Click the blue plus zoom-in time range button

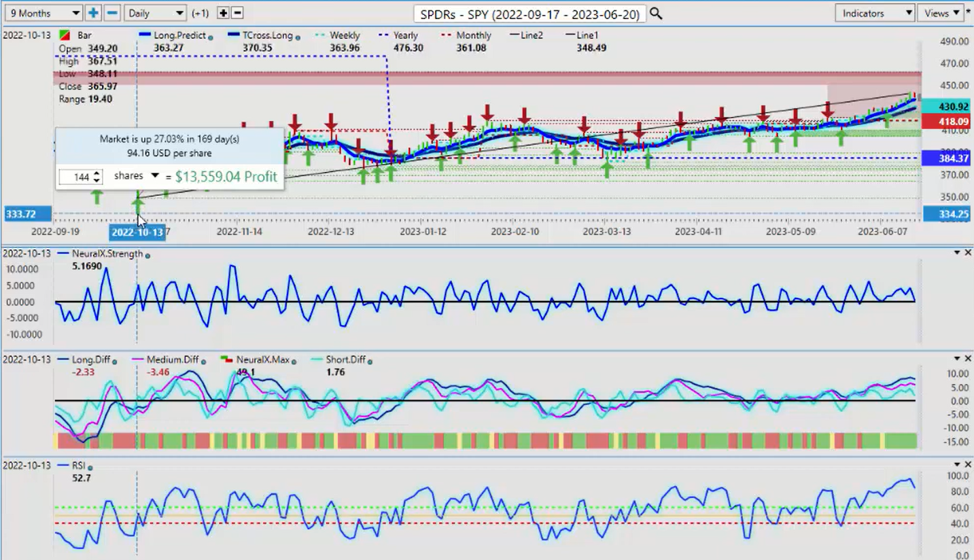click(93, 13)
